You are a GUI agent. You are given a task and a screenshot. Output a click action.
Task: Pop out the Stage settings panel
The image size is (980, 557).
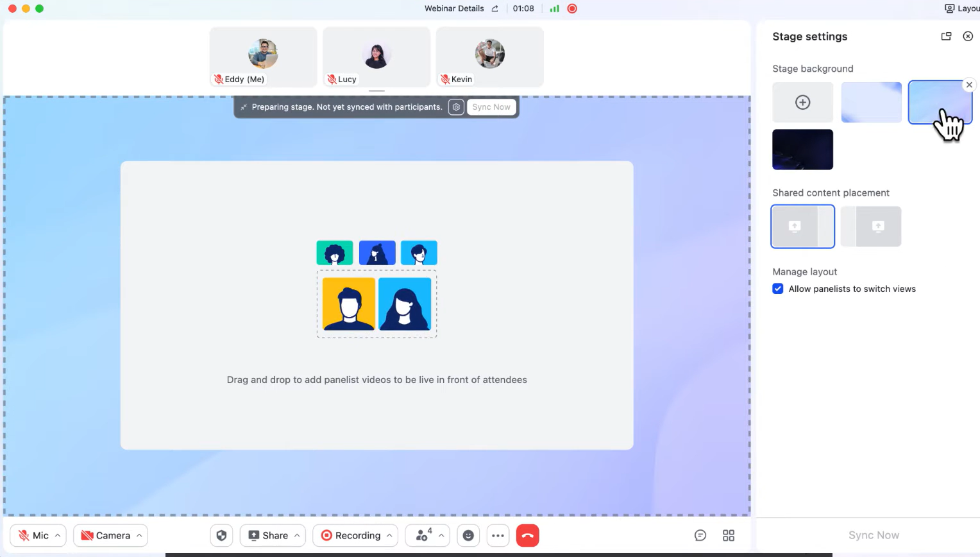point(946,37)
